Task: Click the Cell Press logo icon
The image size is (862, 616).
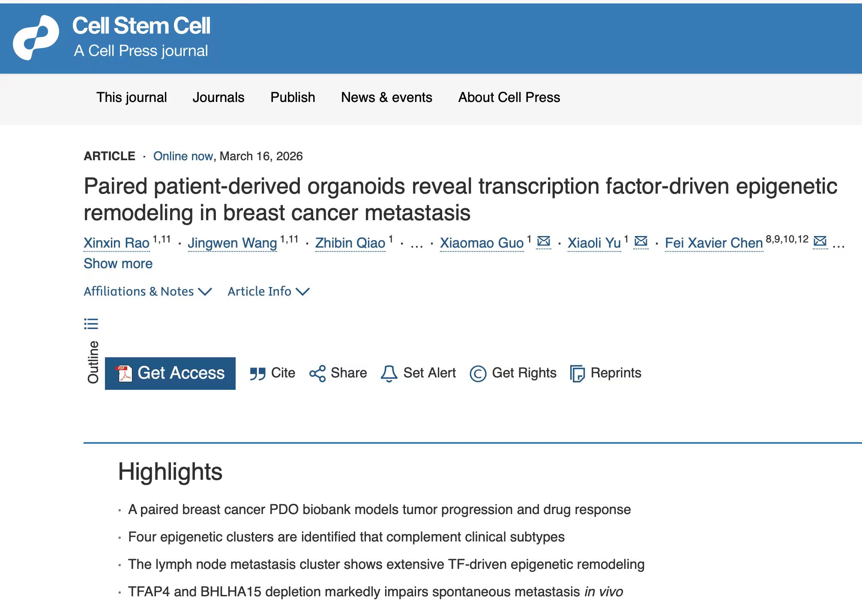Action: (36, 38)
